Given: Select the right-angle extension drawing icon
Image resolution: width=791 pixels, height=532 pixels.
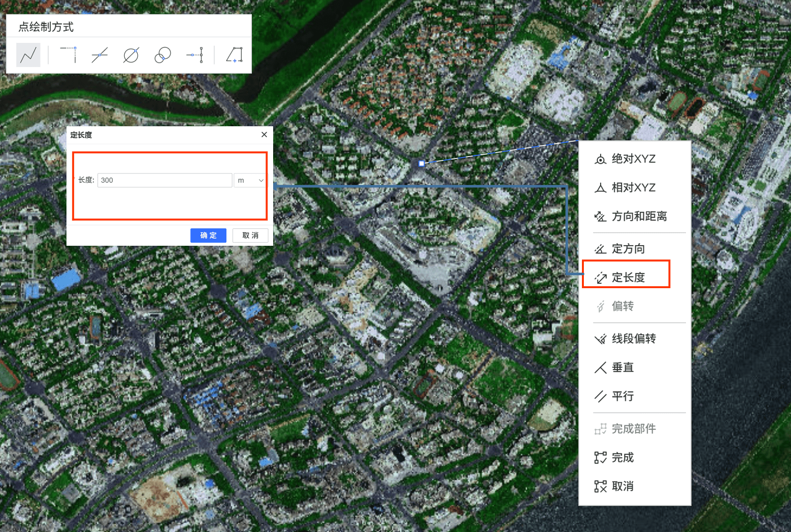Looking at the screenshot, I should [x=68, y=55].
